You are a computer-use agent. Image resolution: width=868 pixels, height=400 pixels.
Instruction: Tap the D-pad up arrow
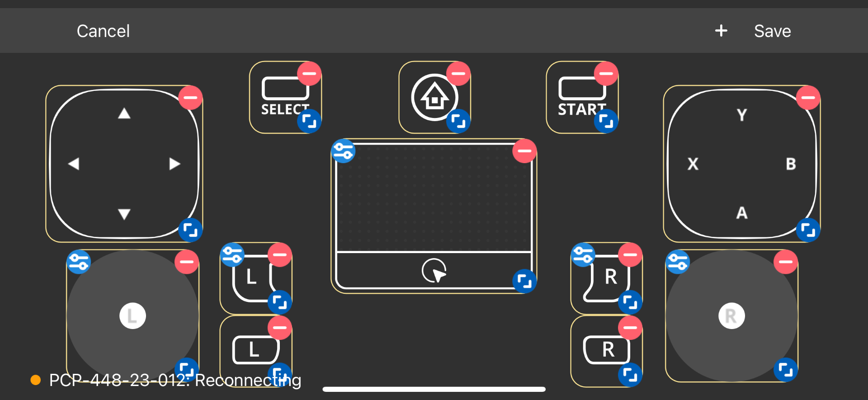(124, 113)
